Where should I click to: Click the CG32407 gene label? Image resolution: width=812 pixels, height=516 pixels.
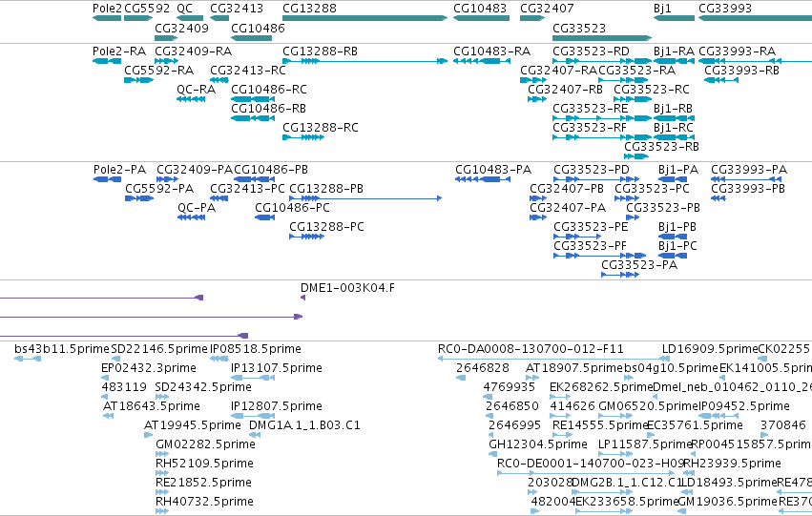tap(547, 9)
